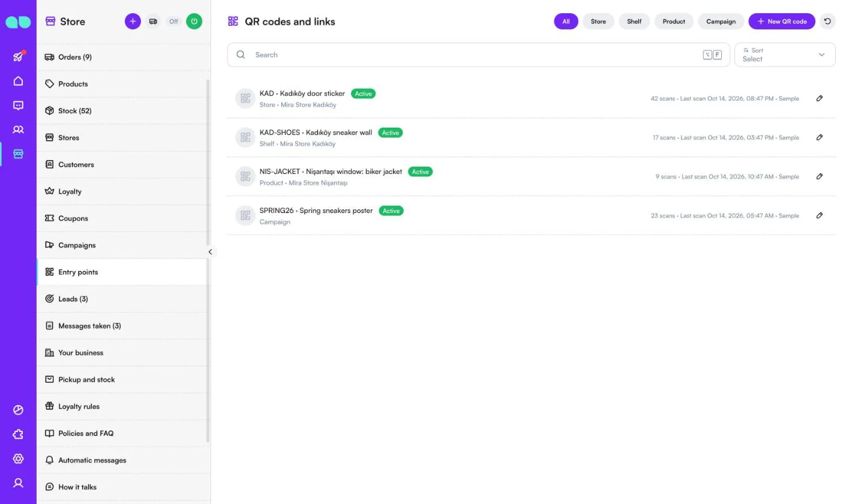Filter QR codes by Shelf

coord(634,22)
